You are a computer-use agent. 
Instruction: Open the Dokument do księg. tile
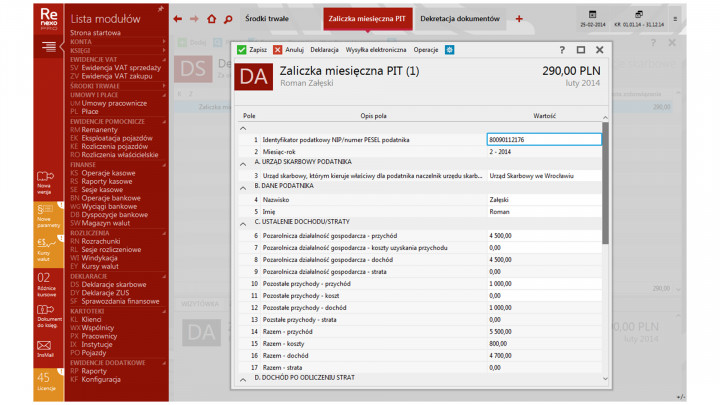click(x=45, y=315)
